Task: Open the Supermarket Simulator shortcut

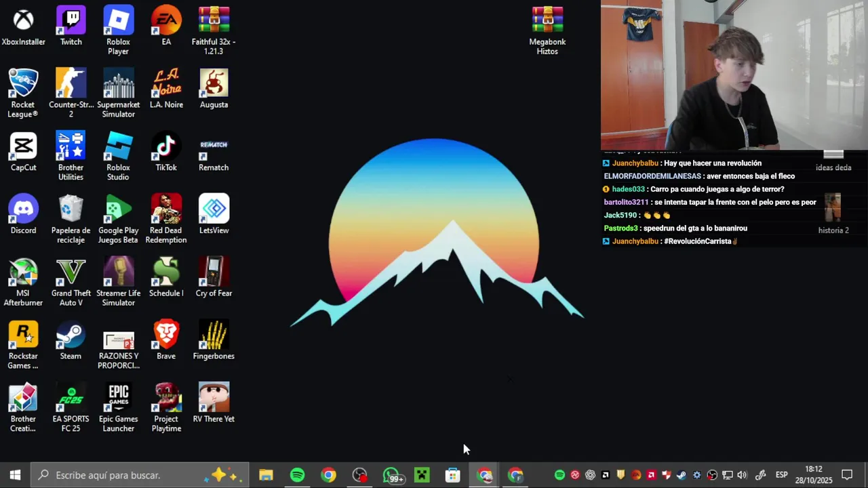Action: pos(118,94)
